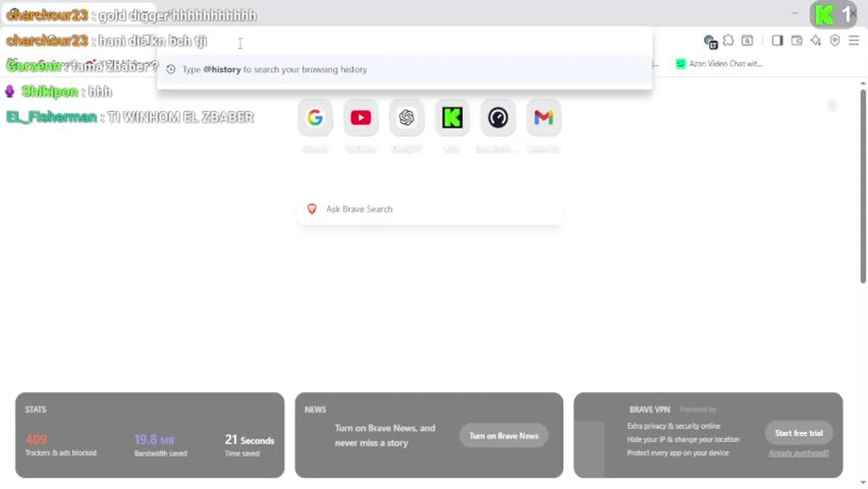Screen dimensions: 868x489
Task: Focus the Ask Brave Search field
Action: [429, 209]
